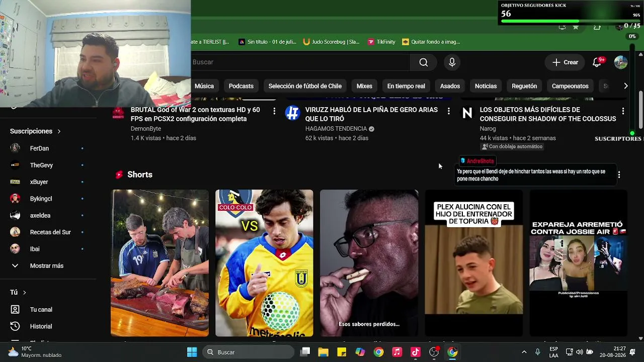Select the En tiempo real chip
This screenshot has width=644, height=362.
[x=406, y=86]
